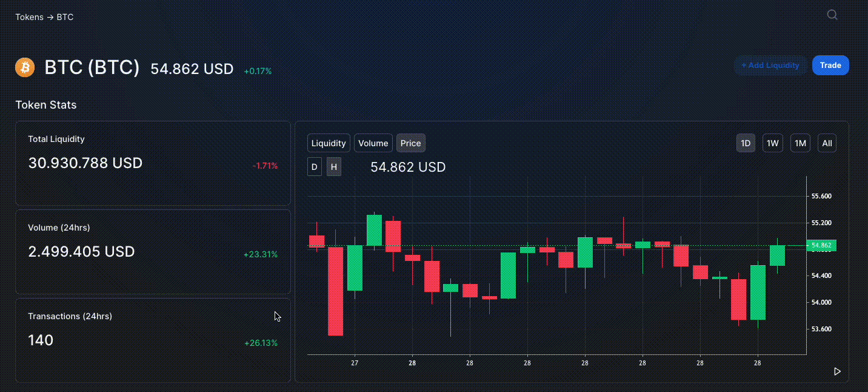868x392 pixels.
Task: Toggle the D daily interval
Action: [x=315, y=167]
